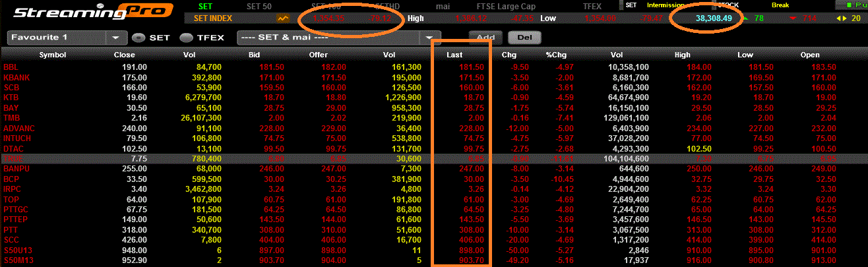Click TMB's volume 26,107,300
This screenshot has width=868, height=267.
click(x=201, y=118)
